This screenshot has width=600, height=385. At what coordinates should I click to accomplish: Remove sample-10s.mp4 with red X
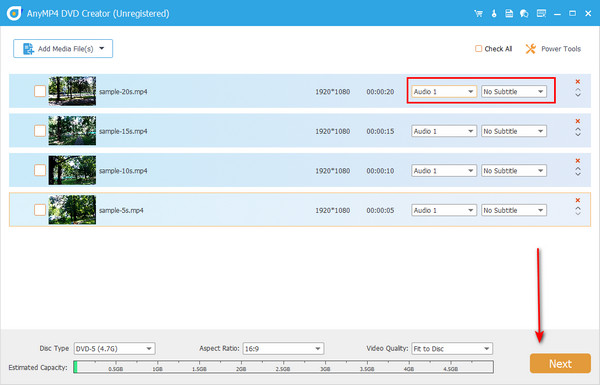point(578,160)
